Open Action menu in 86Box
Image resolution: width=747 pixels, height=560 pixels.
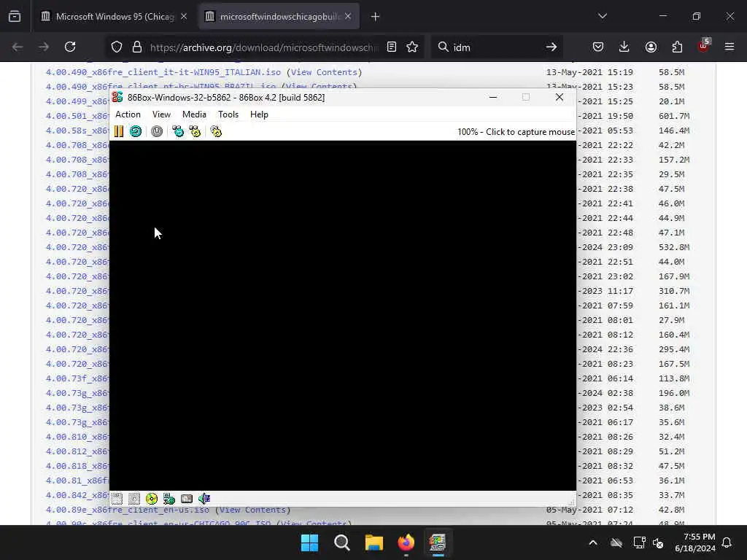tap(128, 114)
